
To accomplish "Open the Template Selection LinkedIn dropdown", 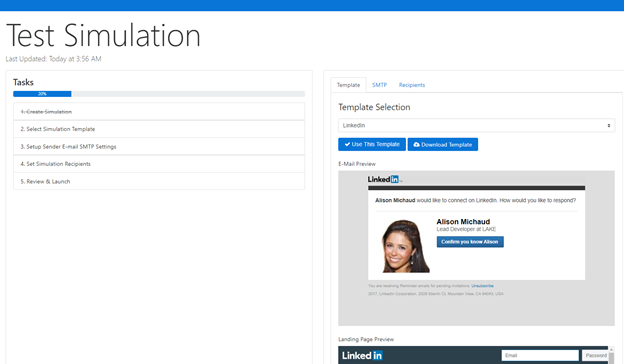I will coord(476,125).
